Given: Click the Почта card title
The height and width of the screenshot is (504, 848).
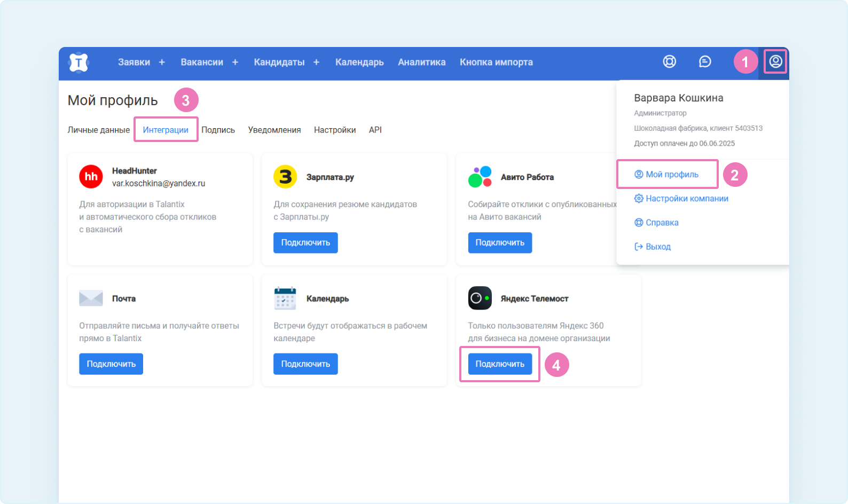Looking at the screenshot, I should click(124, 298).
